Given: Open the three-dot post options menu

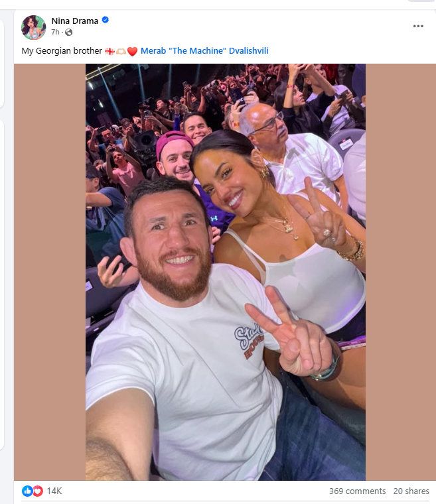Looking at the screenshot, I should click(418, 26).
